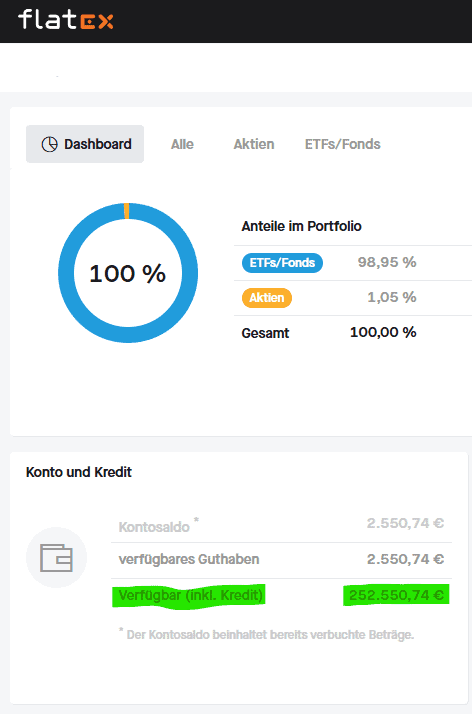This screenshot has width=472, height=714.
Task: Click verfügbares Guthaben row label
Action: coord(189,559)
